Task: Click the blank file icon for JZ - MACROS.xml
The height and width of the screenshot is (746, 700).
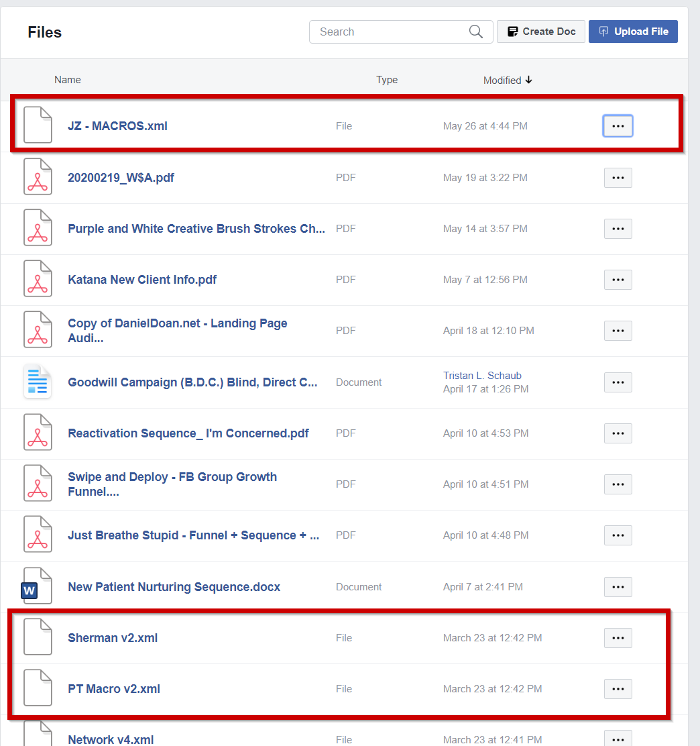Action: click(38, 125)
